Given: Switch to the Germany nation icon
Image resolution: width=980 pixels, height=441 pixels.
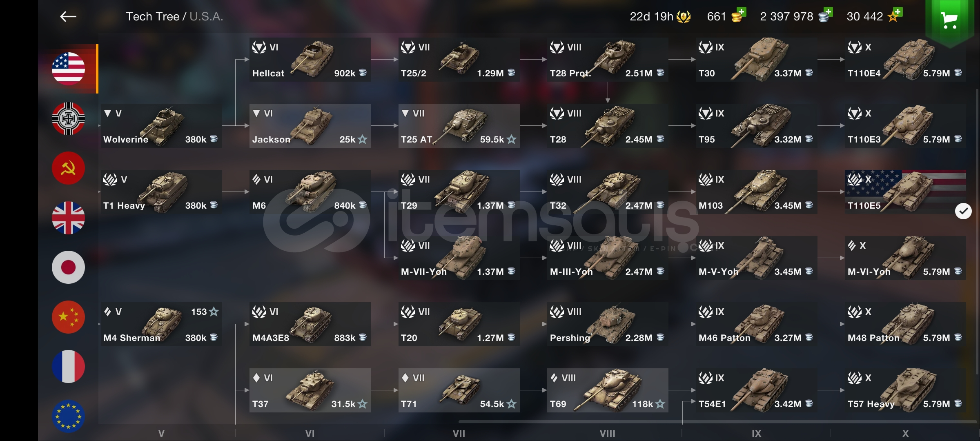Looking at the screenshot, I should coord(68,118).
